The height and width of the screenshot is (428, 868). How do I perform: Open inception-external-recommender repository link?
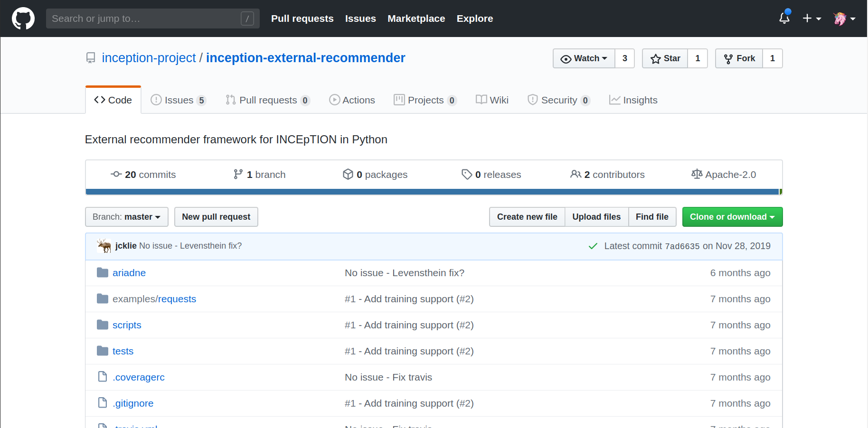click(306, 58)
